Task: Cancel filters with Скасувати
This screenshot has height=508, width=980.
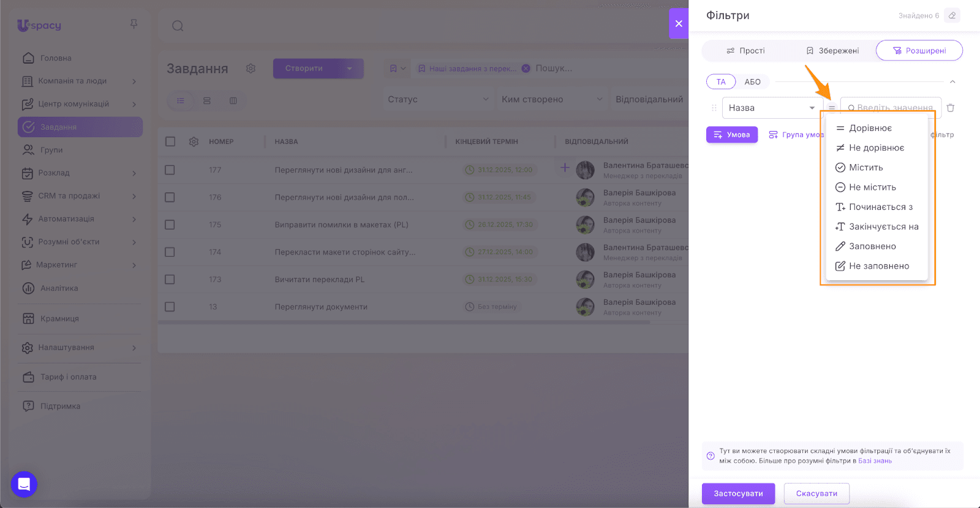Action: click(816, 493)
